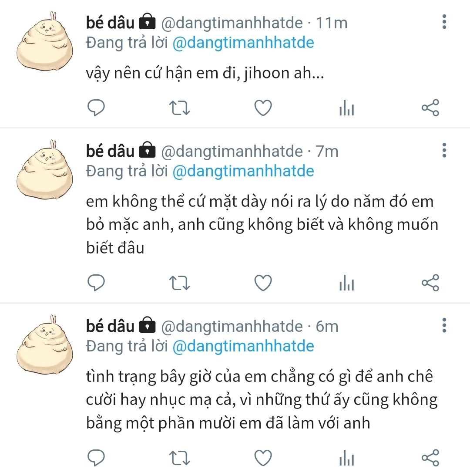Reply to the 'jihoon ah...' tweet
The width and height of the screenshot is (470, 476).
pyautogui.click(x=96, y=108)
